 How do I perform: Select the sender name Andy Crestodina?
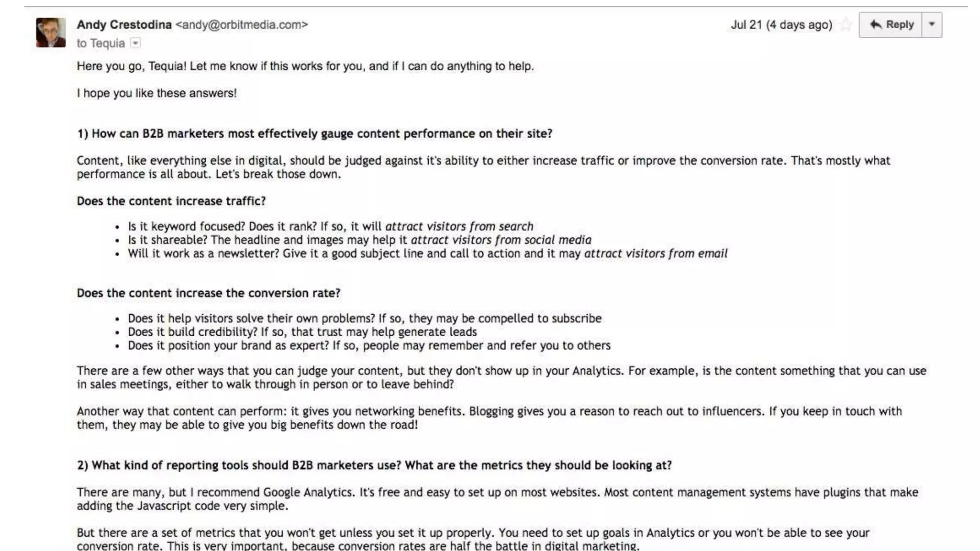pyautogui.click(x=124, y=24)
